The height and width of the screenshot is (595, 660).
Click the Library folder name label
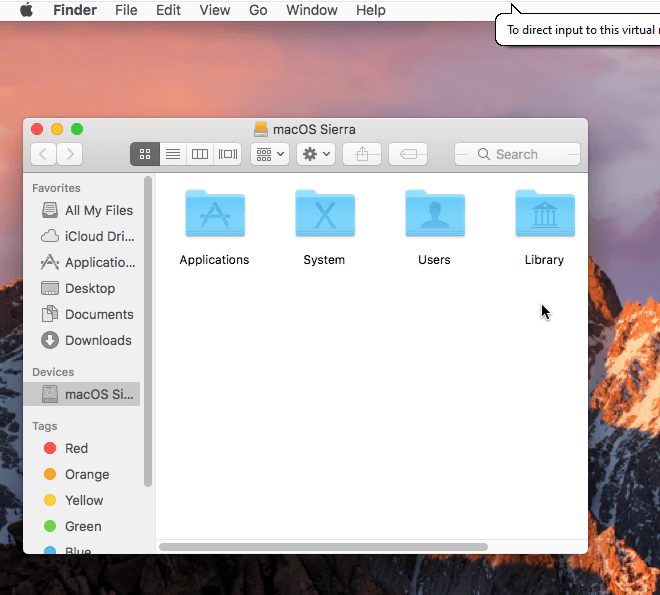point(544,260)
